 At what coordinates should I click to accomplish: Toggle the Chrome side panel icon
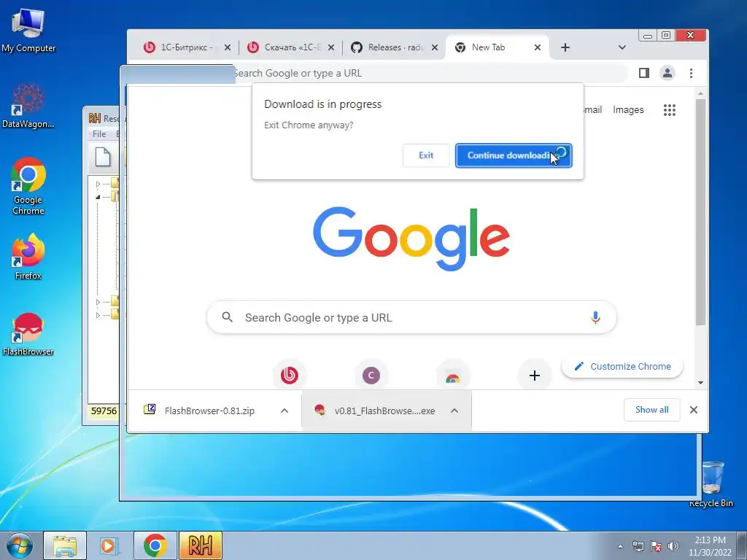(644, 73)
